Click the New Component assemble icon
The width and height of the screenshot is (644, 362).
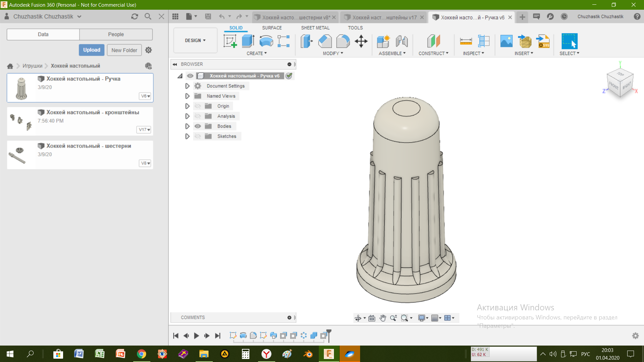(x=383, y=41)
